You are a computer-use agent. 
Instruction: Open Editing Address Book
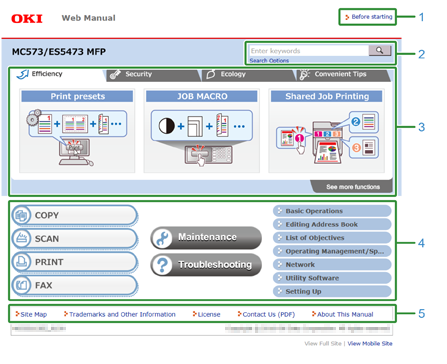coord(332,224)
